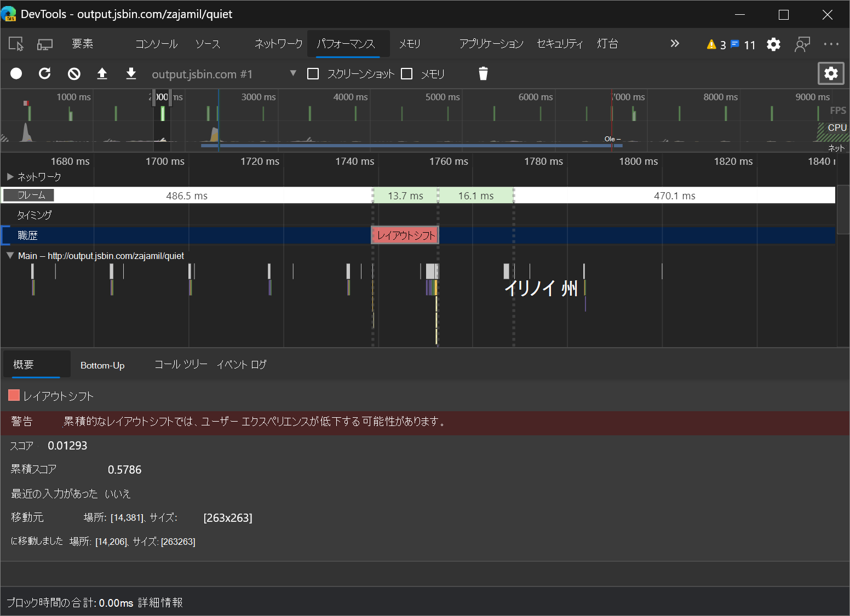Viewport: 850px width, 616px height.
Task: Toggle device emulation icon
Action: click(x=45, y=44)
